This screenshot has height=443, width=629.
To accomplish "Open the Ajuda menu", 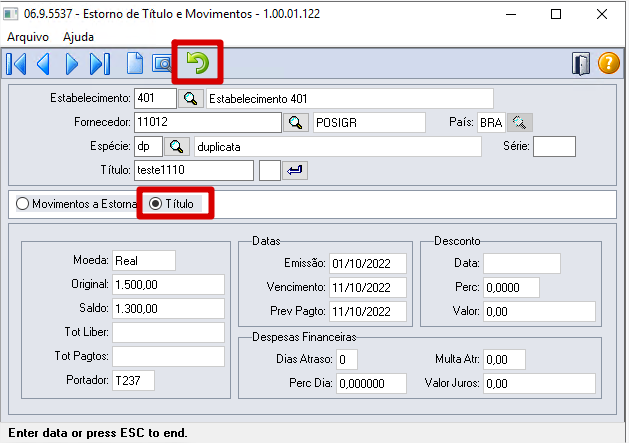I will [x=79, y=37].
